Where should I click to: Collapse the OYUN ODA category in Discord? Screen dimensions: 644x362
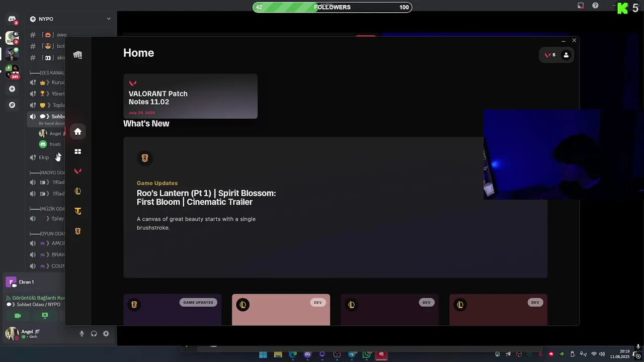point(47,234)
